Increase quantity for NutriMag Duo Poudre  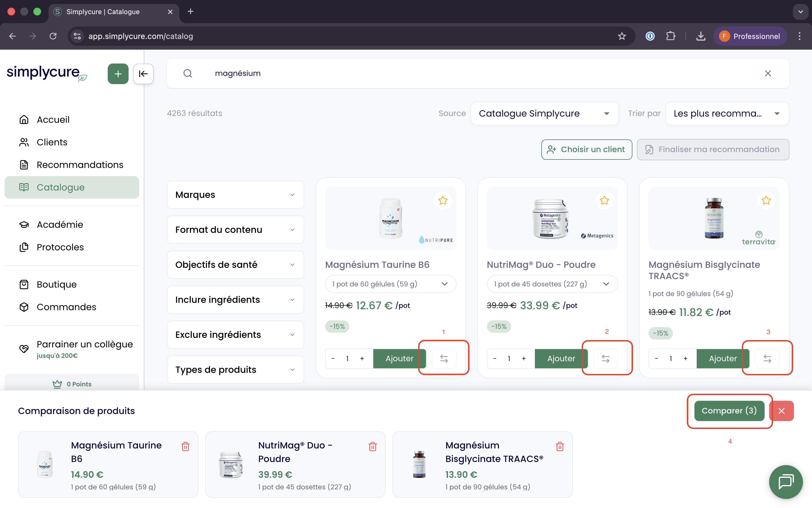coord(524,358)
